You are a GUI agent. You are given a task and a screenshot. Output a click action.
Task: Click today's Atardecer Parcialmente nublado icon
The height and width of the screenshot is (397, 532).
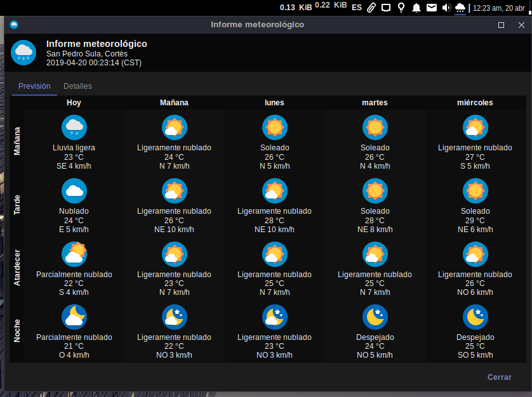point(74,254)
